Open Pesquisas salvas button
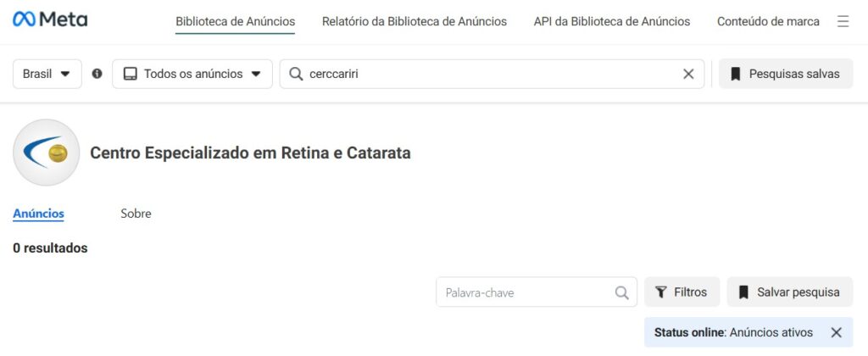The width and height of the screenshot is (868, 356). point(786,74)
